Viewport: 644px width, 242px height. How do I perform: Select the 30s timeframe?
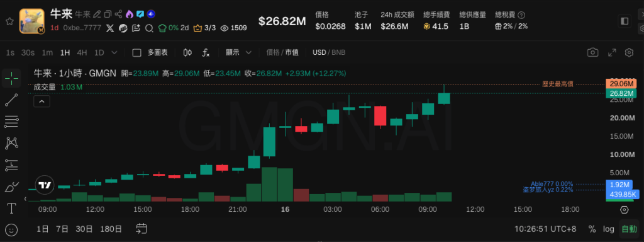pos(28,52)
